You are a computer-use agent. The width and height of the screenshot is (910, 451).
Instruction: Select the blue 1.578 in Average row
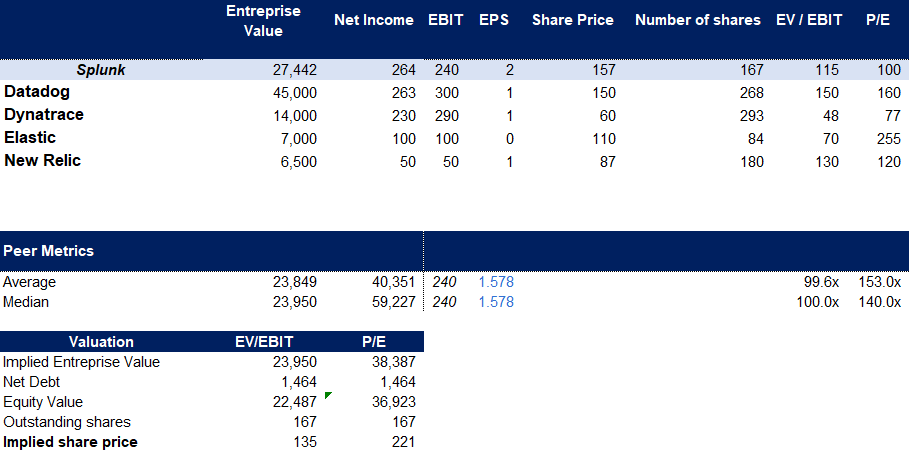coord(496,282)
